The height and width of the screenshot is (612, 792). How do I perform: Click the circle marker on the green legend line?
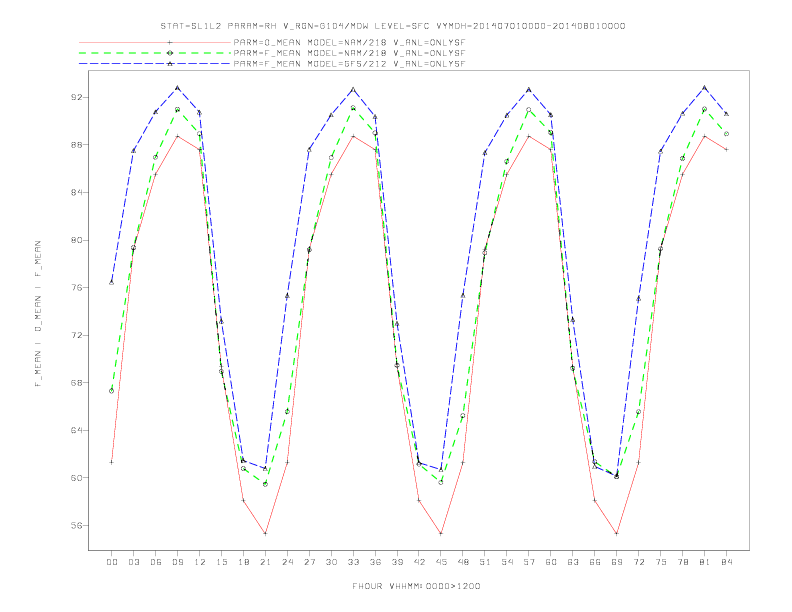pos(170,53)
